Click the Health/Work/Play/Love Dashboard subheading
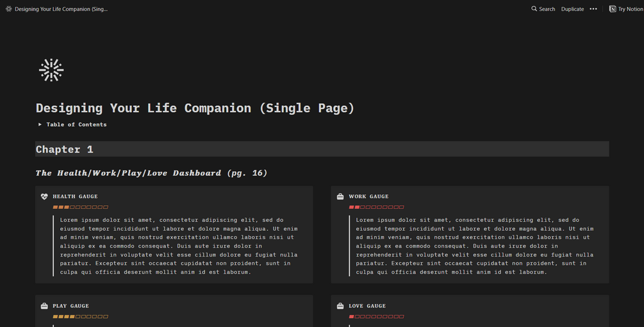 151,173
